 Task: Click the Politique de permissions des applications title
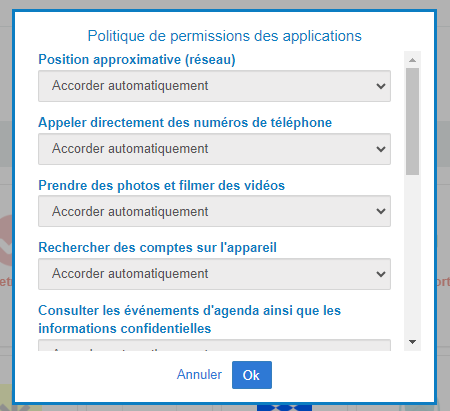tap(225, 36)
